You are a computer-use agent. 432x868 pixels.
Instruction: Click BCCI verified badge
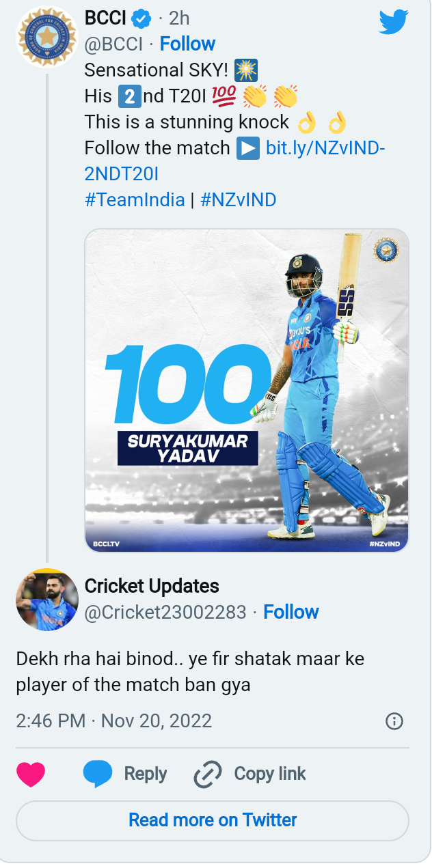pyautogui.click(x=141, y=19)
